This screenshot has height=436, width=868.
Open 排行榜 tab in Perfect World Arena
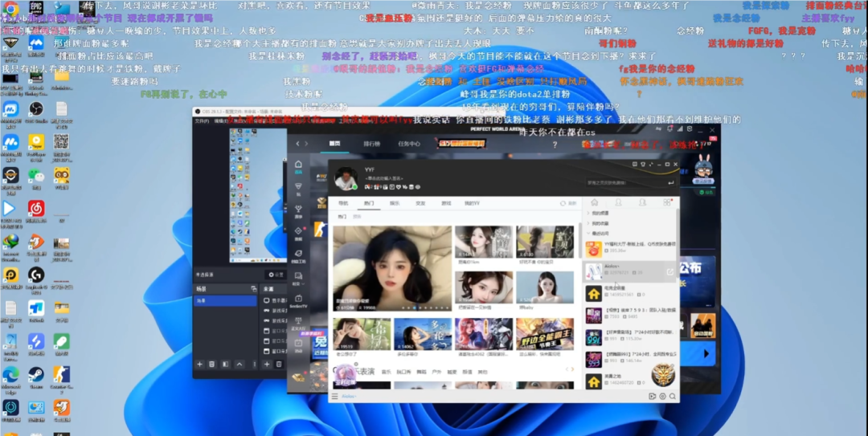(x=371, y=144)
